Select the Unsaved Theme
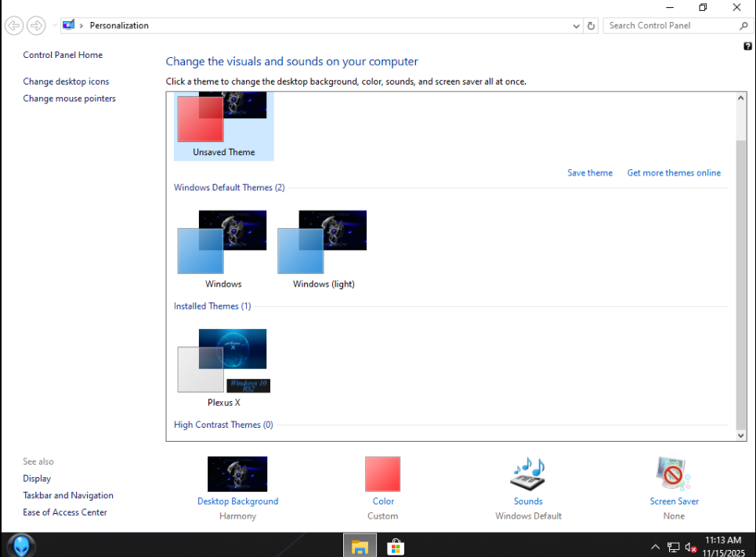 (x=224, y=125)
